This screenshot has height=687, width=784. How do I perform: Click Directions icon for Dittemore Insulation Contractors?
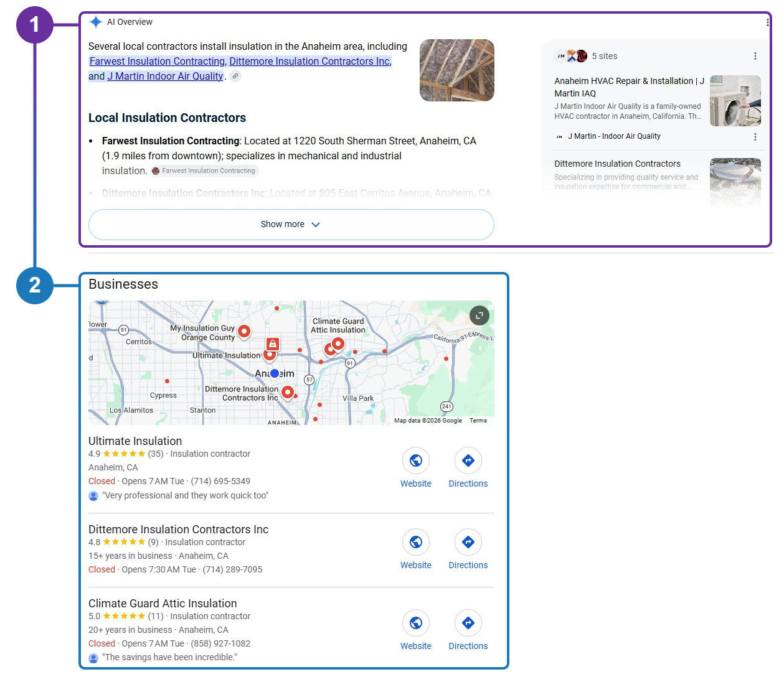(468, 542)
